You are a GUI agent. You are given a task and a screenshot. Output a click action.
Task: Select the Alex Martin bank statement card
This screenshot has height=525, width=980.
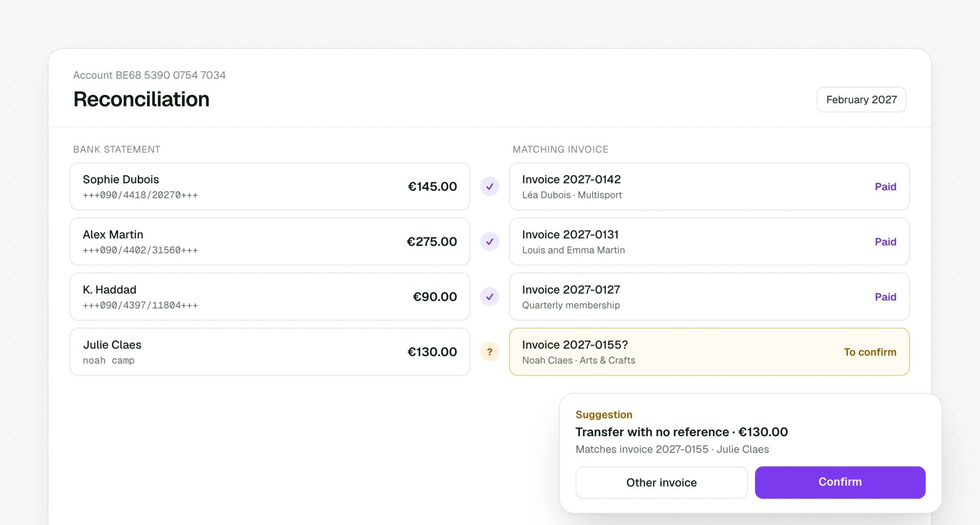coord(270,242)
